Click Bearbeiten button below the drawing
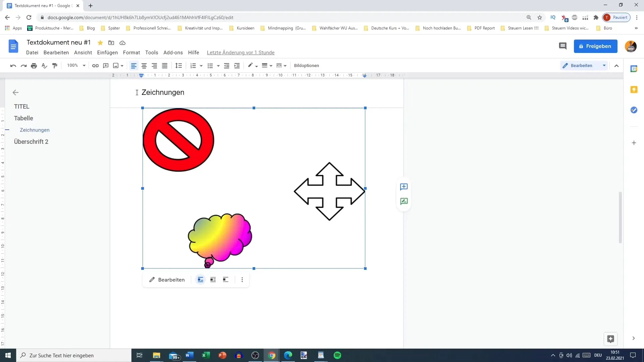Screen dimensions: 644x362 167,280
